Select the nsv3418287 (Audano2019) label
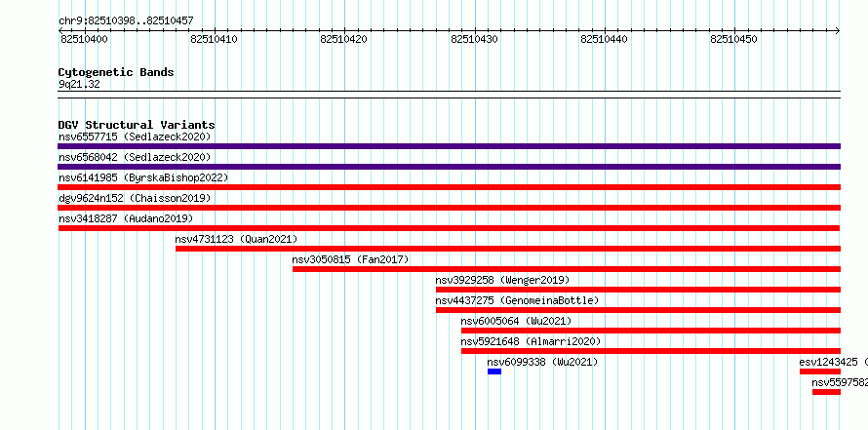Image resolution: width=868 pixels, height=430 pixels. pyautogui.click(x=126, y=218)
